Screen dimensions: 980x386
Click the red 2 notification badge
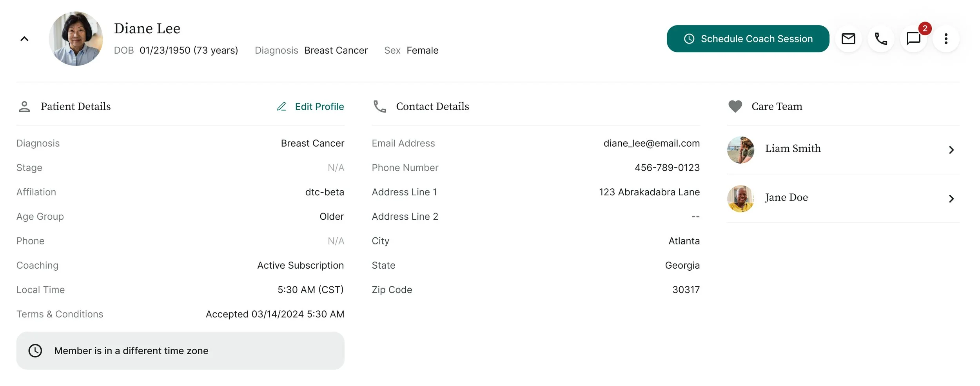coord(925,29)
